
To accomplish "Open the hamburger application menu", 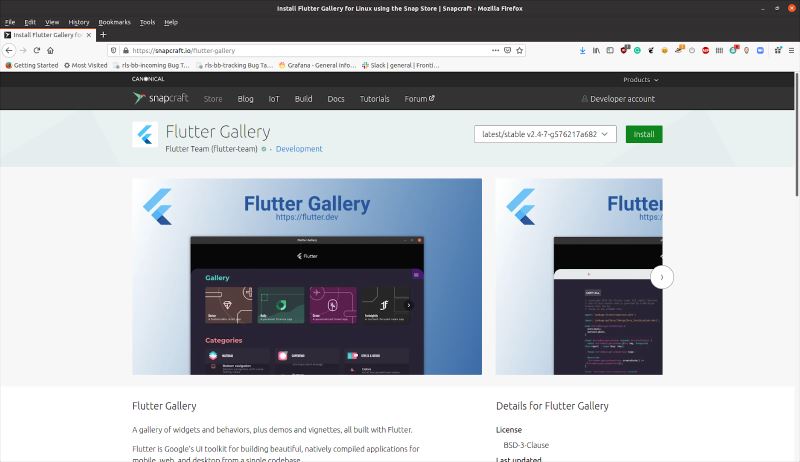I will (x=791, y=50).
